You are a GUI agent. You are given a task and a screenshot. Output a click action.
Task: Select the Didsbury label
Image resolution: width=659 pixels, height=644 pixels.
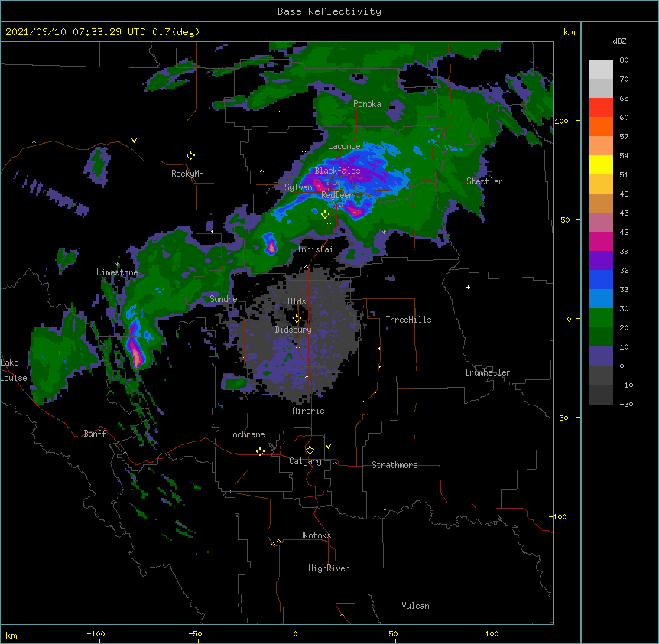(x=293, y=330)
